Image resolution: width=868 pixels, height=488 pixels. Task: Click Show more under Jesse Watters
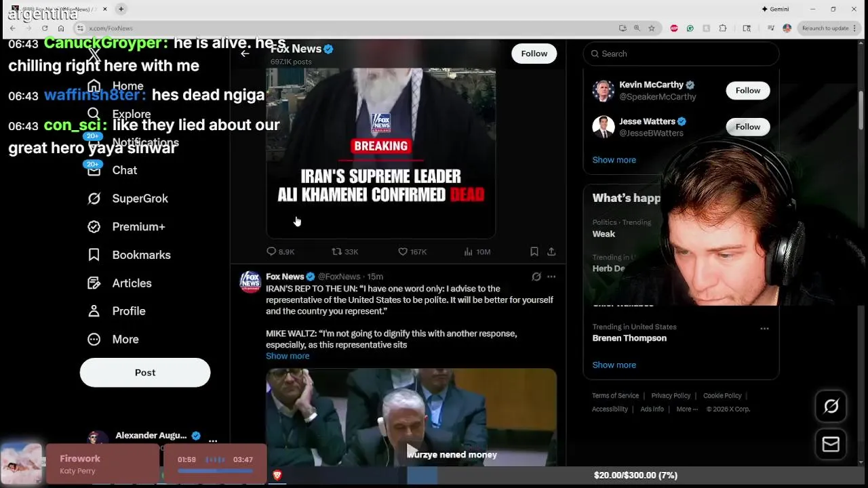pos(614,160)
